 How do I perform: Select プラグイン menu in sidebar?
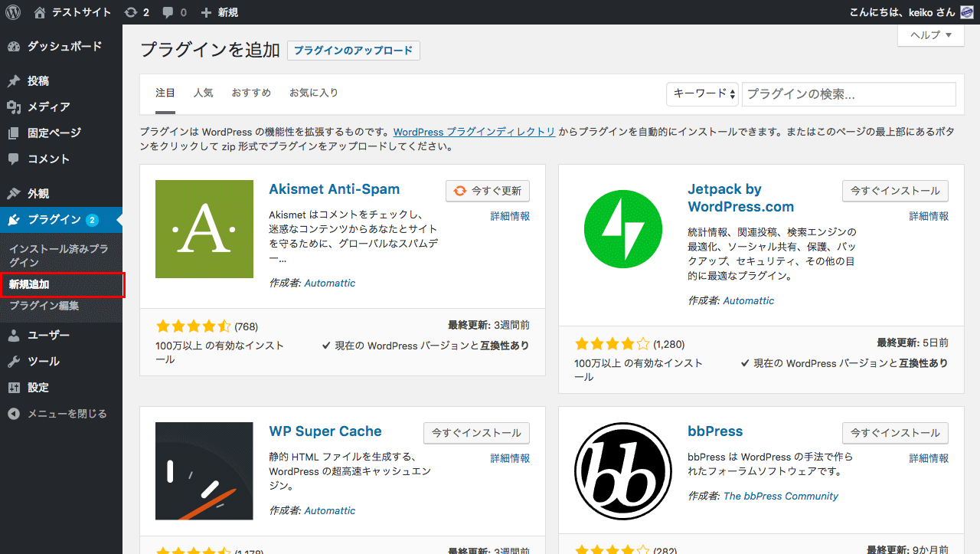point(61,219)
